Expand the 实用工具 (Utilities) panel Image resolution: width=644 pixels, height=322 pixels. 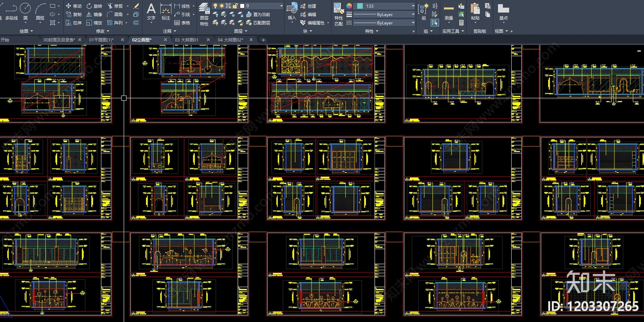tap(453, 31)
